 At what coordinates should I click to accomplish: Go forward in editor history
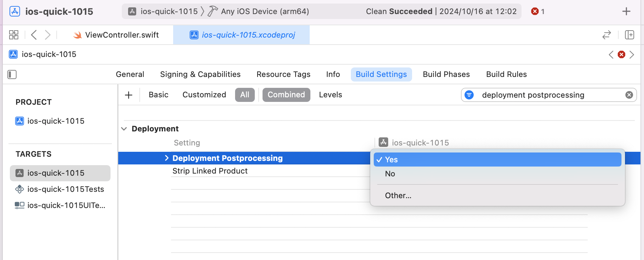48,35
